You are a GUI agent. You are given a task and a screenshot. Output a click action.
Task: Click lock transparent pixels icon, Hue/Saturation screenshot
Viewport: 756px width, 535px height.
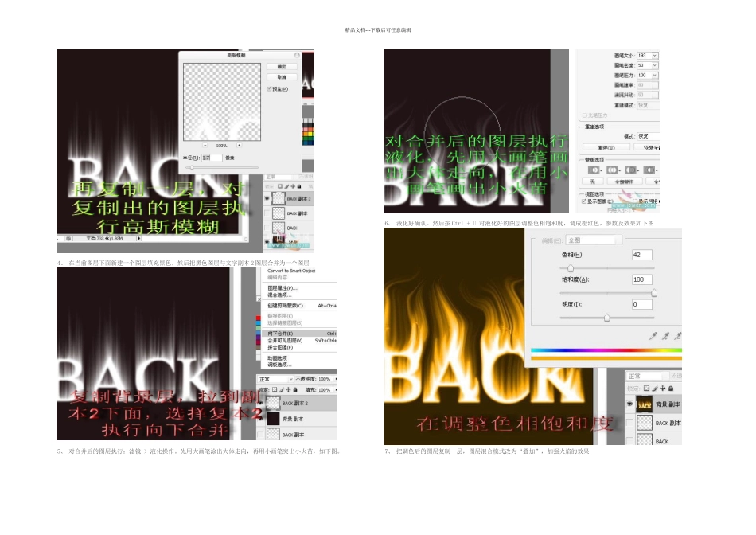point(646,389)
